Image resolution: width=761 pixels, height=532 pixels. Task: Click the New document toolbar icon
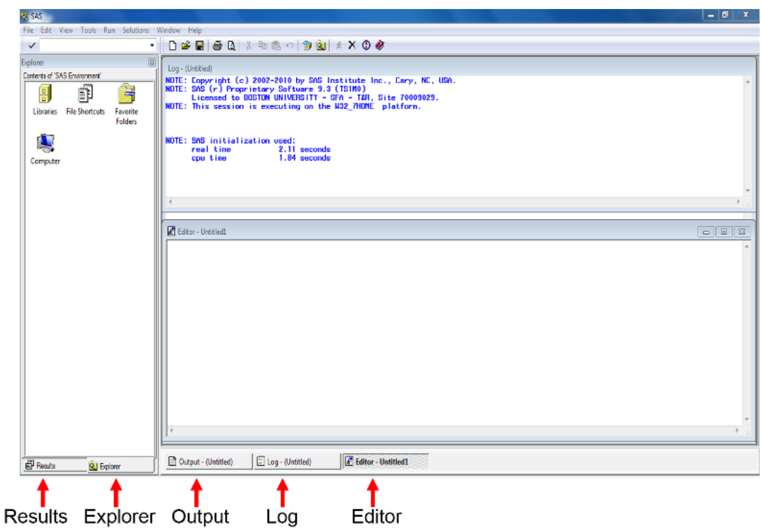tap(172, 46)
